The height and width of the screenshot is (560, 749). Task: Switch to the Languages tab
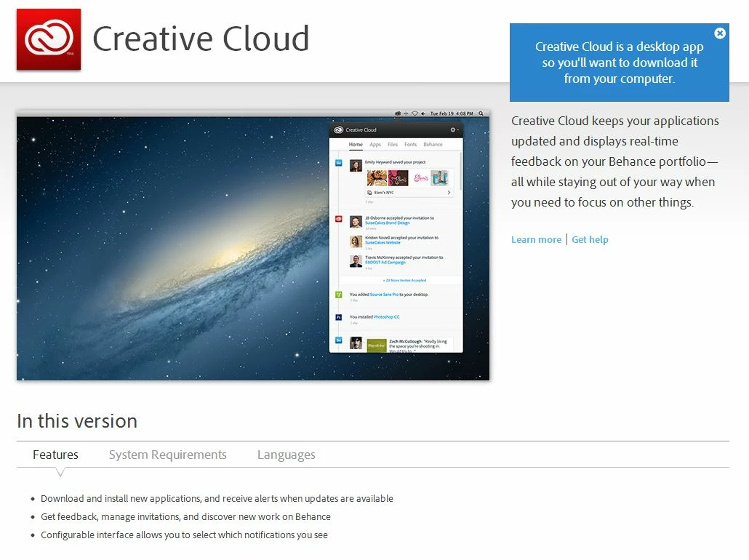pos(286,455)
